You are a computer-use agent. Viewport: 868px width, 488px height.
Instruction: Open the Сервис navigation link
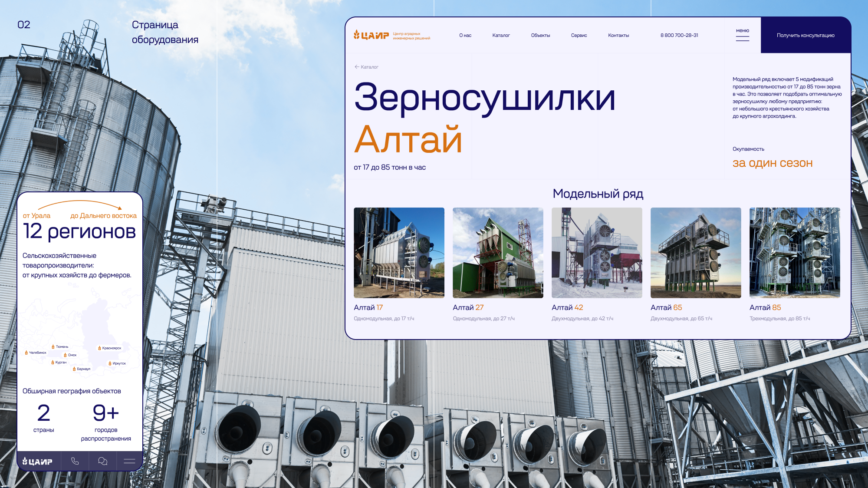tap(579, 36)
